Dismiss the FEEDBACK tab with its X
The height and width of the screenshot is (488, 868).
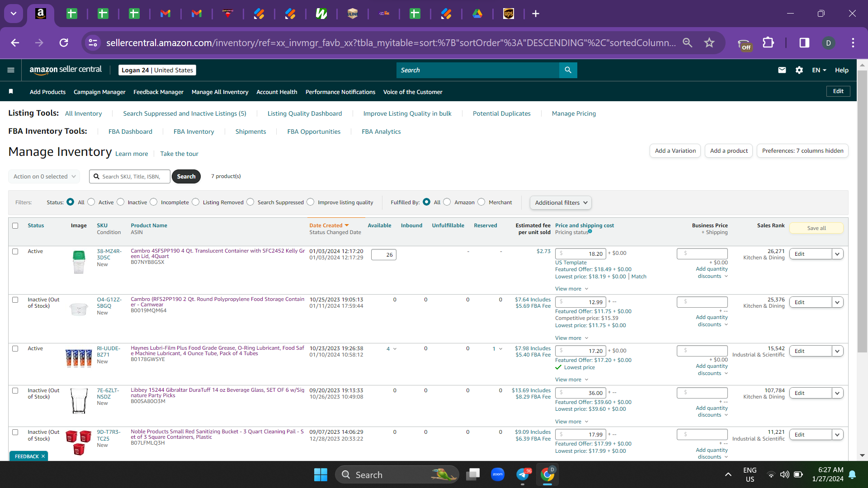(x=43, y=456)
